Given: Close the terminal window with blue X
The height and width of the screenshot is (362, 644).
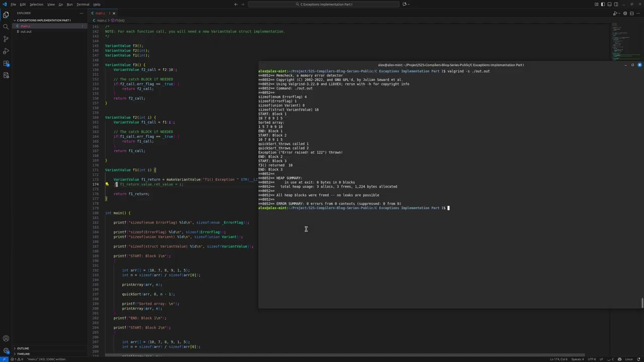Looking at the screenshot, I should tap(639, 65).
